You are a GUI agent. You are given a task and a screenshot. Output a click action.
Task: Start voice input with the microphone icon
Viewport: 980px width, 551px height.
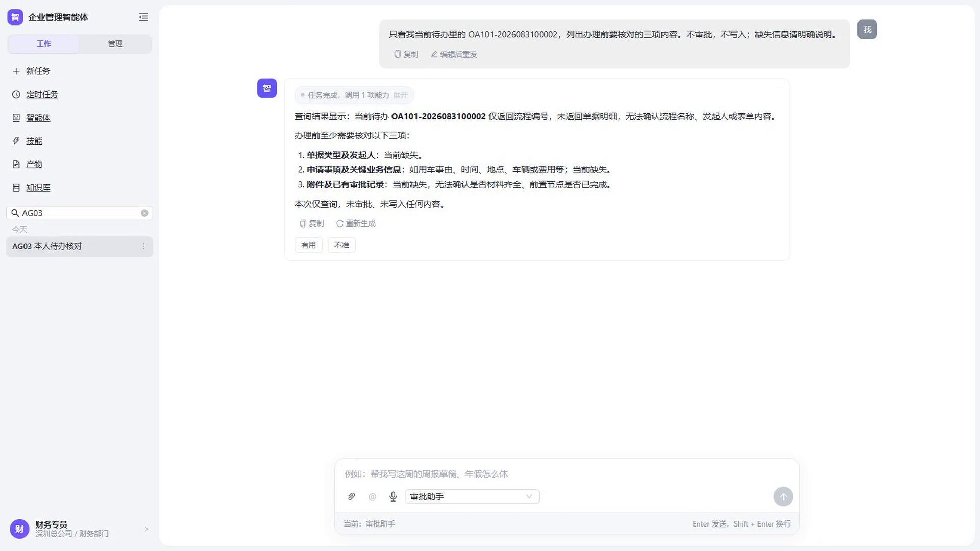pyautogui.click(x=393, y=497)
